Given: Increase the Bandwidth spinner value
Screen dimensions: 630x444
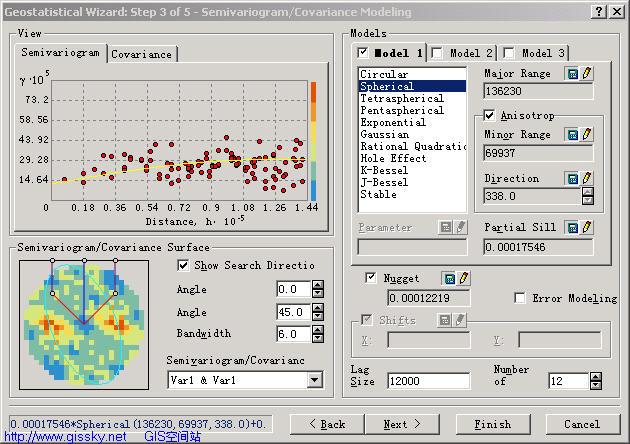Looking at the screenshot, I should click(318, 329).
